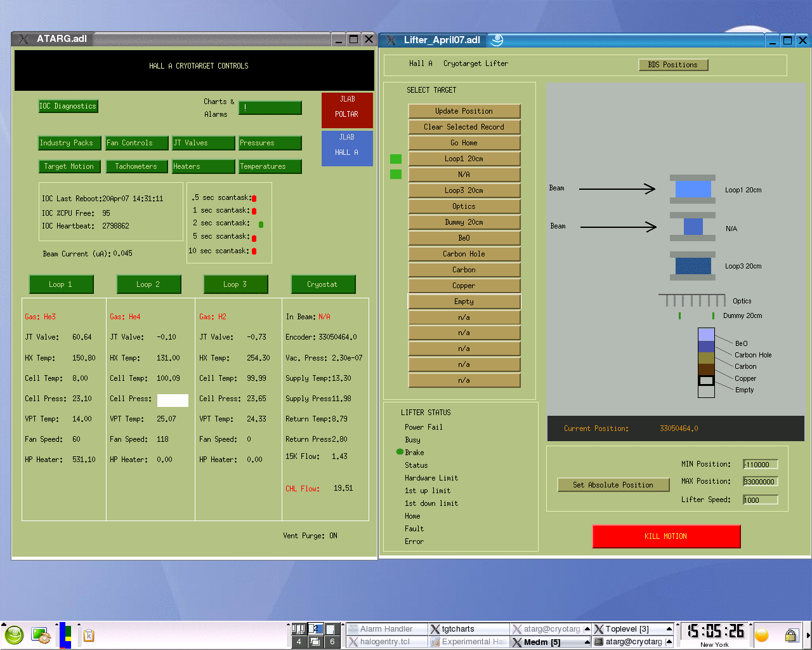Click the Update Position button

click(x=464, y=111)
